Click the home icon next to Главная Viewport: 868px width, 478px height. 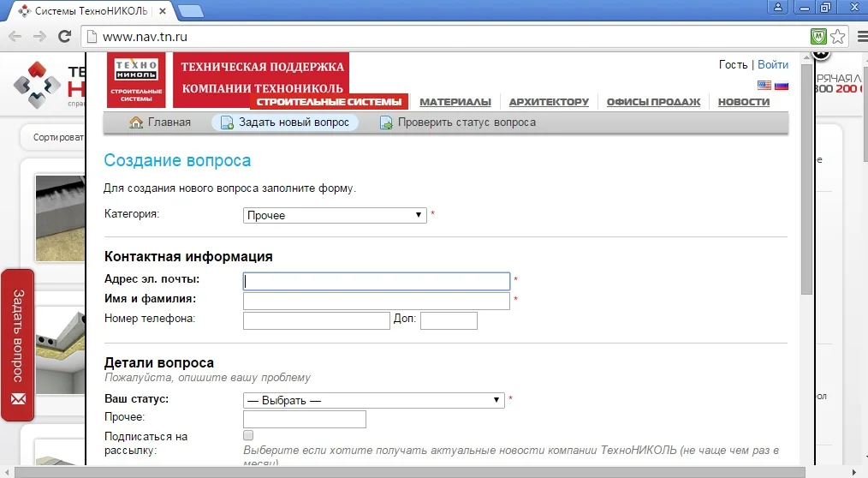pos(135,122)
